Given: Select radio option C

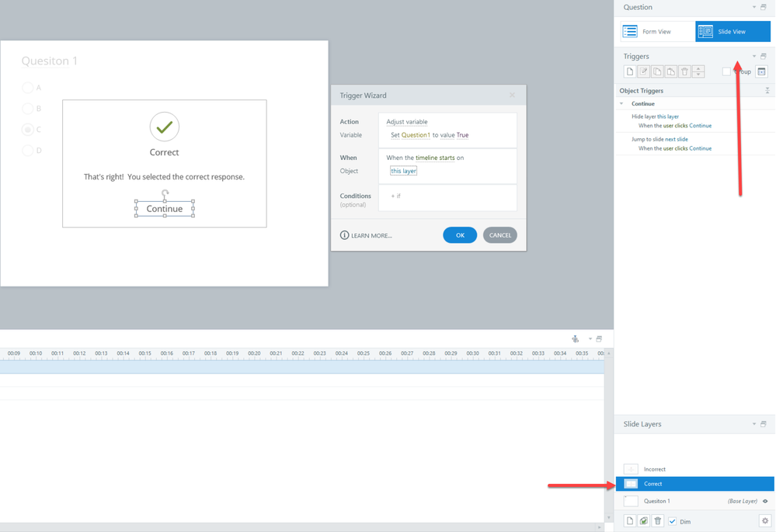Looking at the screenshot, I should 28,130.
